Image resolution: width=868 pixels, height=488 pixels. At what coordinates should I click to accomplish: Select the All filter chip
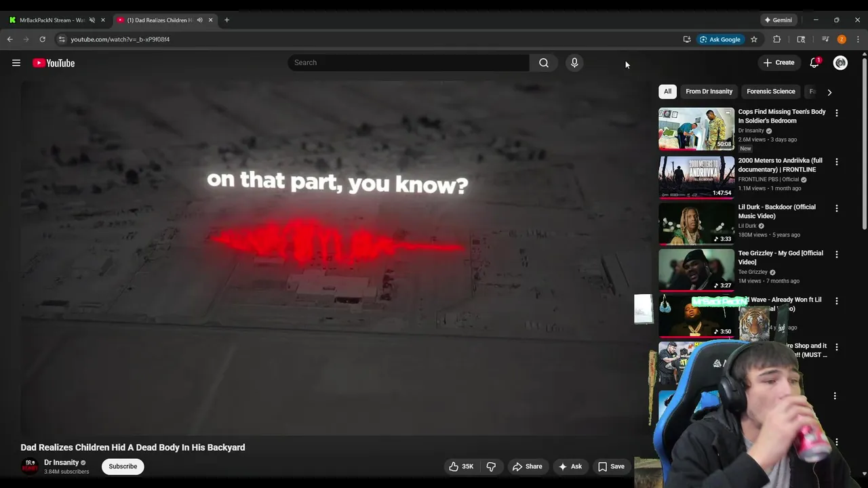click(x=667, y=91)
